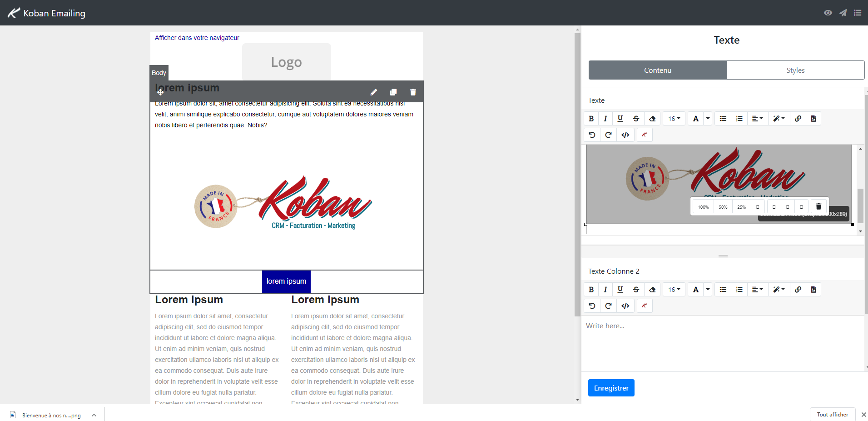Viewport: 868px width, 421px height.
Task: Click the font color A button in Texte toolbar
Action: [696, 119]
